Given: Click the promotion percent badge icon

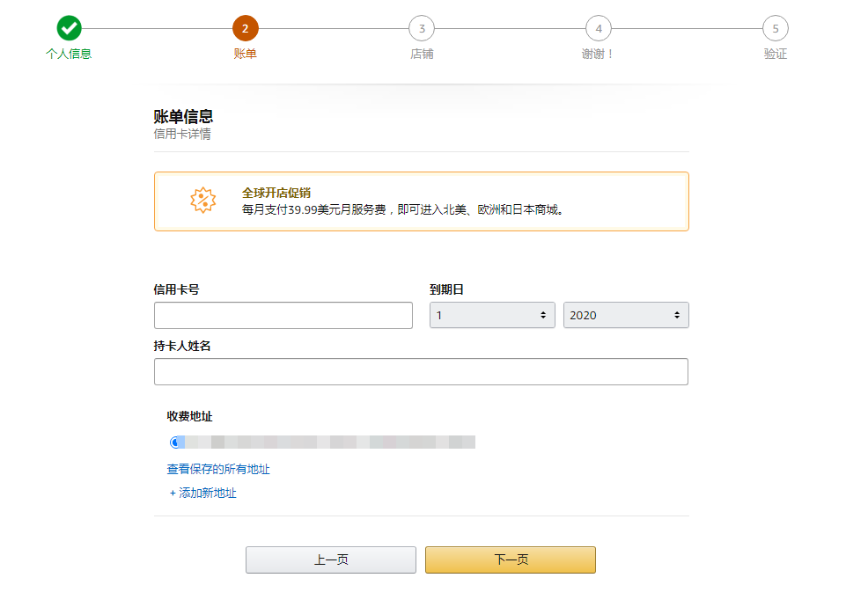Looking at the screenshot, I should [203, 201].
